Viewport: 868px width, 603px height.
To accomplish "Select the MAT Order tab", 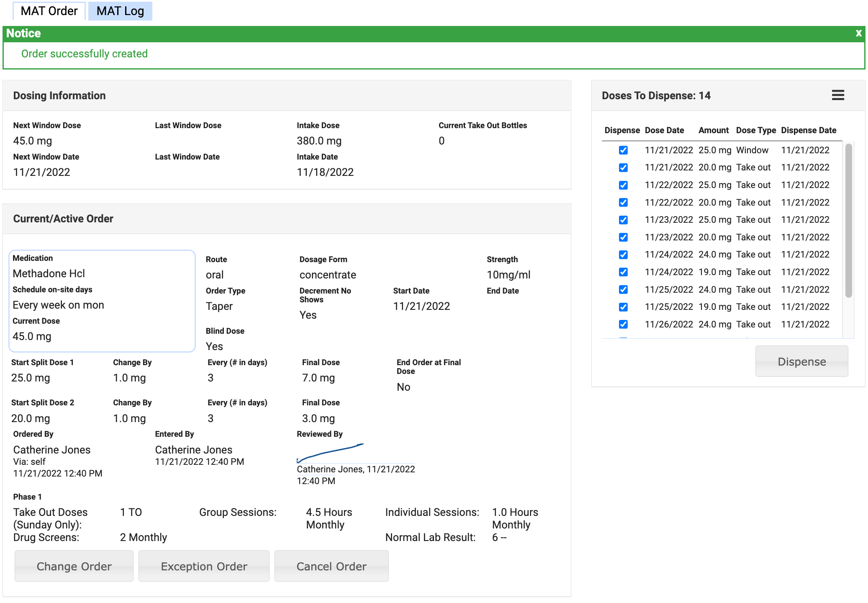I will point(49,11).
